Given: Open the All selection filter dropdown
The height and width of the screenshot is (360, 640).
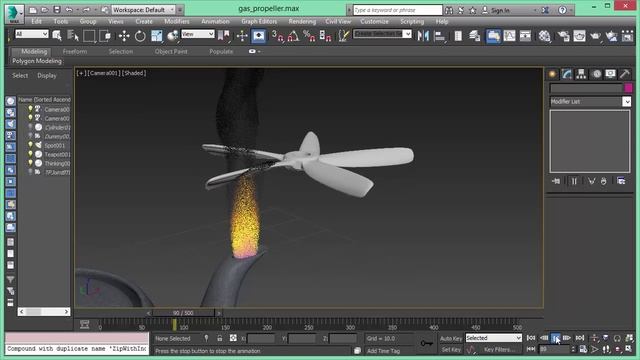Looking at the screenshot, I should coord(32,34).
